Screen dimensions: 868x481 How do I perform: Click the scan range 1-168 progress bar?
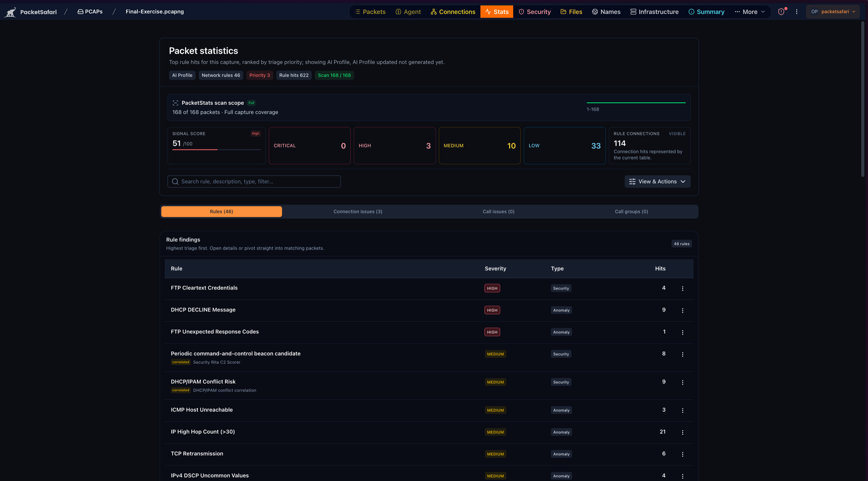636,103
